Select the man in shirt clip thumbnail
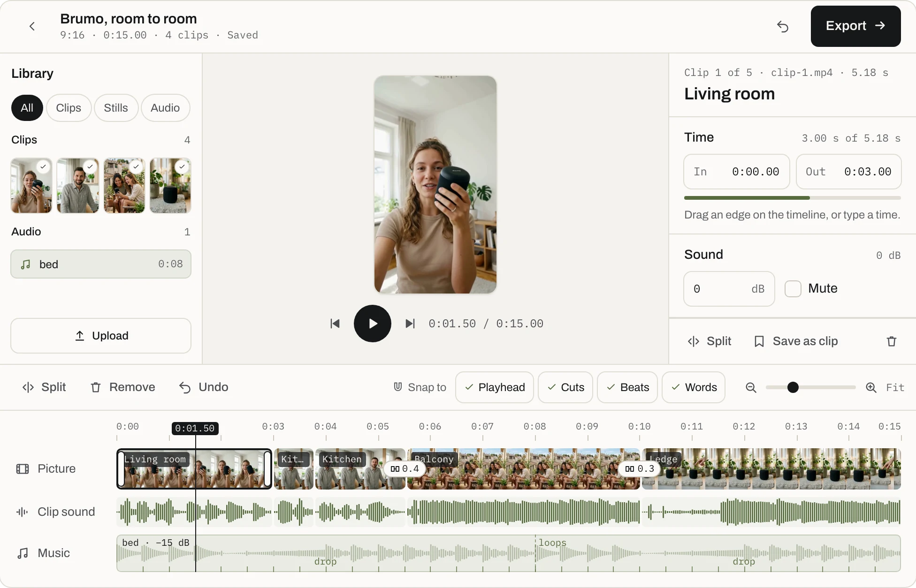Viewport: 916px width, 588px height. tap(78, 186)
